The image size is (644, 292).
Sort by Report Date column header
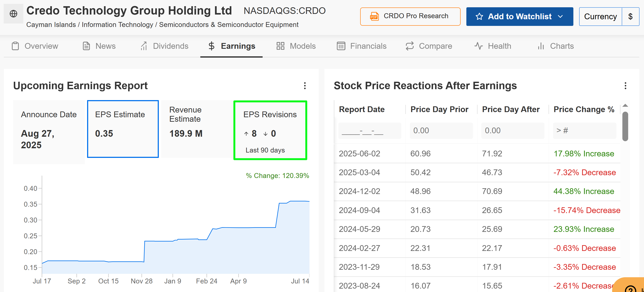coord(361,109)
